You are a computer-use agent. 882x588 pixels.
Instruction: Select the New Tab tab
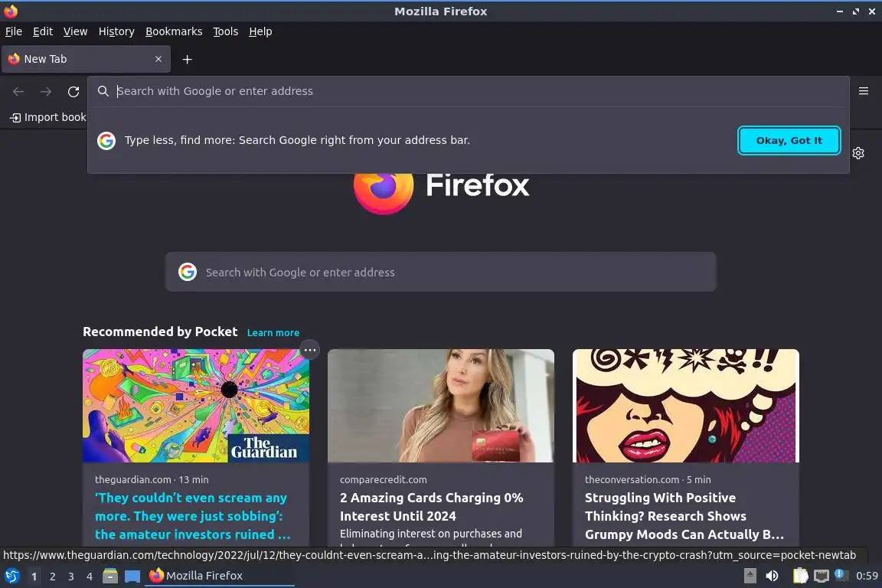click(x=86, y=59)
